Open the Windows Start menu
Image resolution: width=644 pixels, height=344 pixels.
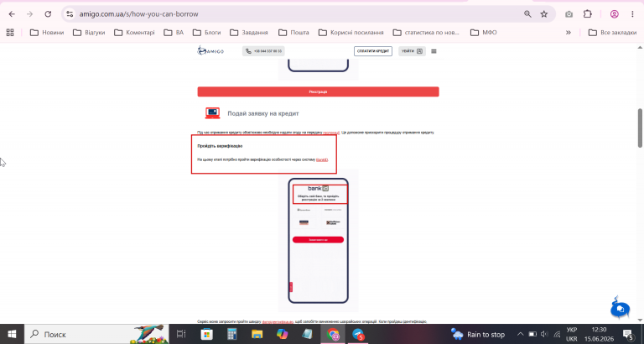pyautogui.click(x=12, y=334)
